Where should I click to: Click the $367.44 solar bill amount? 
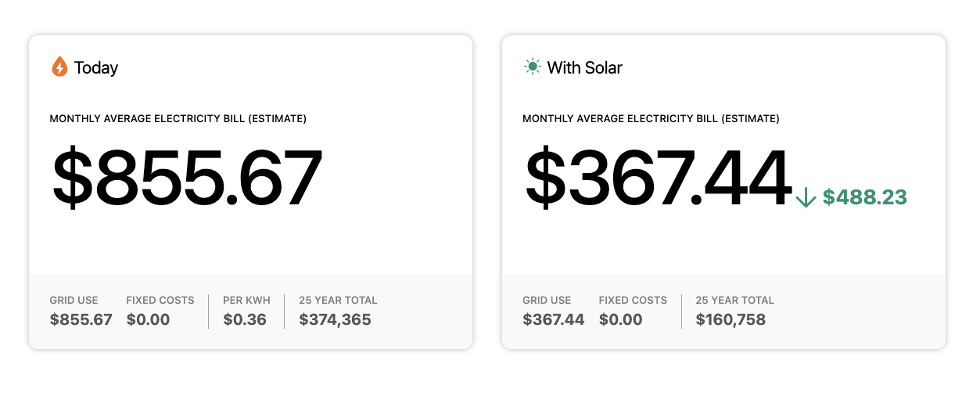tap(657, 178)
